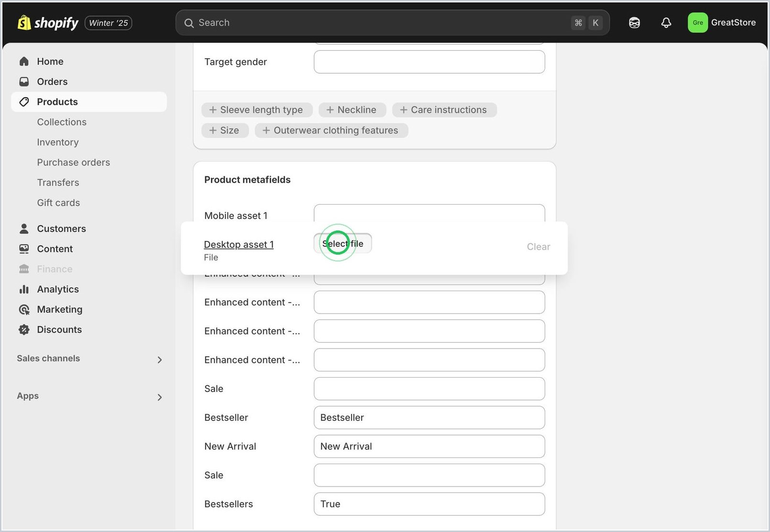Click the search magnifier icon
Image resolution: width=770 pixels, height=532 pixels.
(x=189, y=23)
